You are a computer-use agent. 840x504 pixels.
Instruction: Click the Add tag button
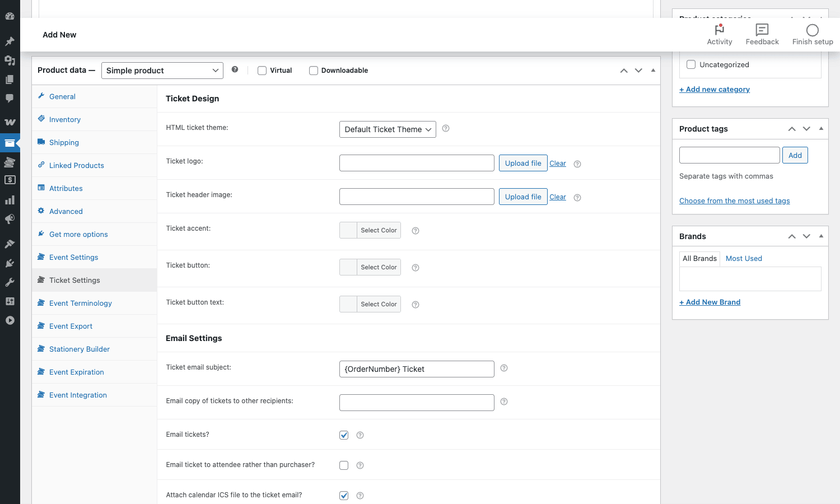click(x=795, y=155)
